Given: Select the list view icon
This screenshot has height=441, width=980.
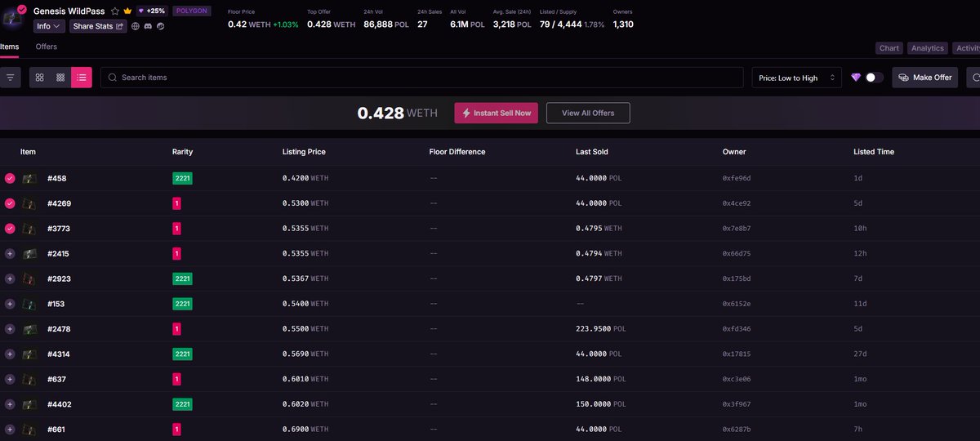Looking at the screenshot, I should click(x=82, y=78).
